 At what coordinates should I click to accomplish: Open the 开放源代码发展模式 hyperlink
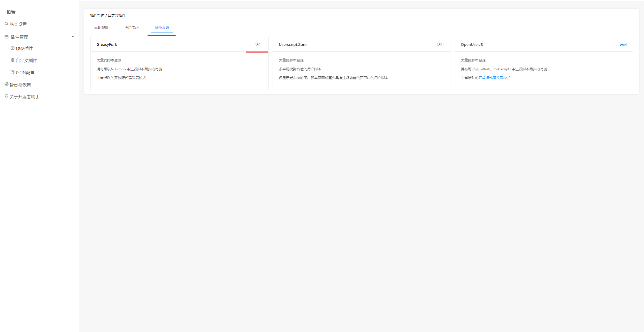[494, 78]
